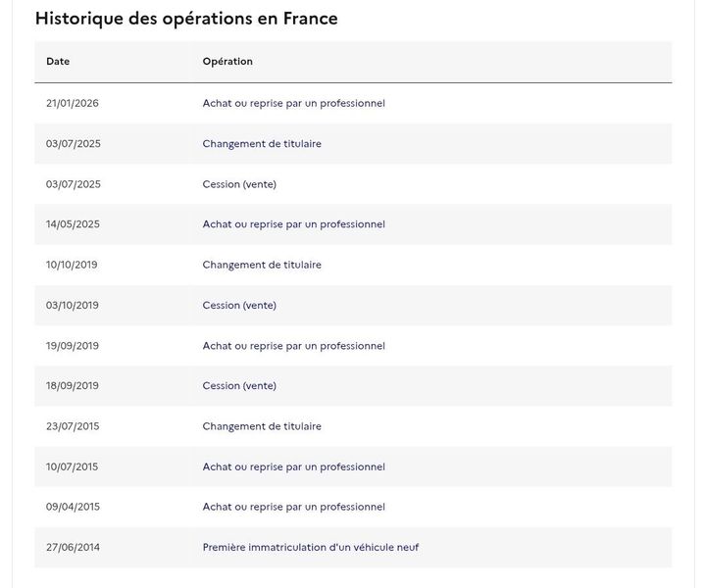Select the 21/01/2026 date cell

point(73,103)
